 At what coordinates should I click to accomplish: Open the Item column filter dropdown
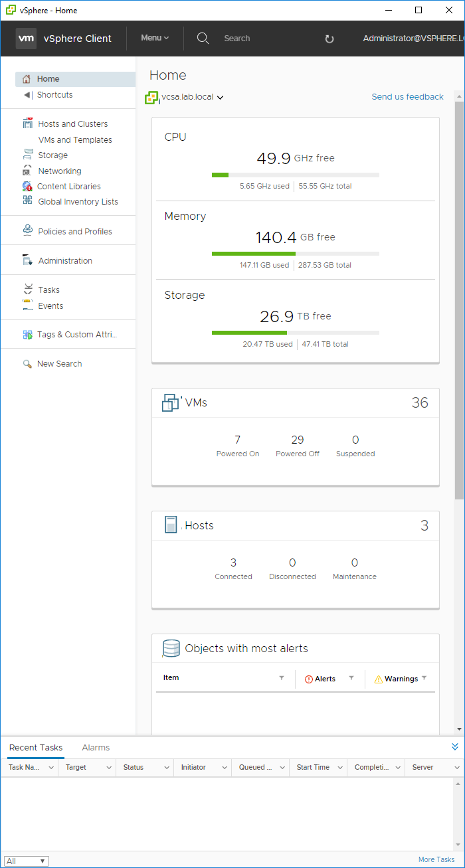[x=282, y=678]
